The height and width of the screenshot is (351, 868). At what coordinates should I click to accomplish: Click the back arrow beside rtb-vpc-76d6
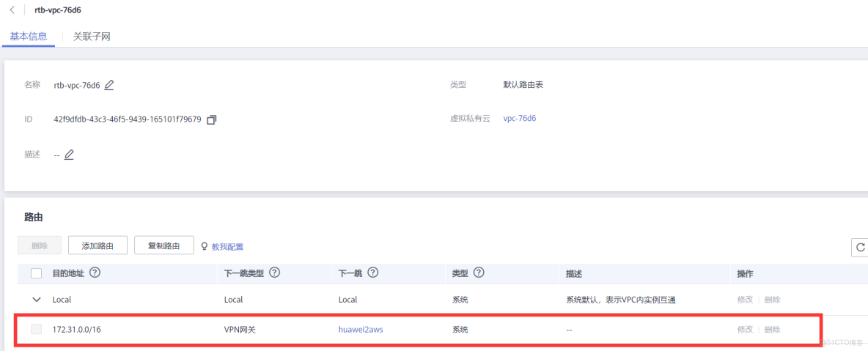12,10
